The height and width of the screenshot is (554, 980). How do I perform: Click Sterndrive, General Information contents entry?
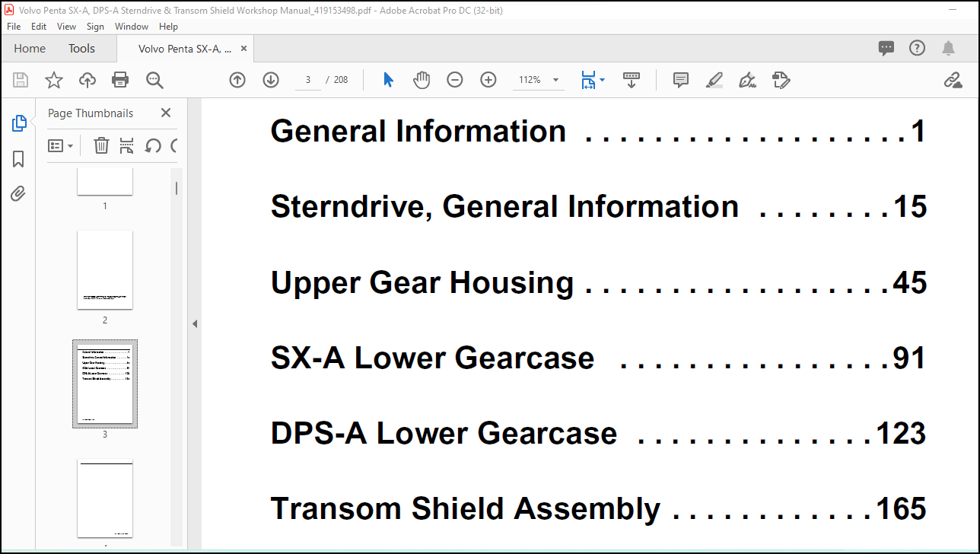tap(598, 206)
